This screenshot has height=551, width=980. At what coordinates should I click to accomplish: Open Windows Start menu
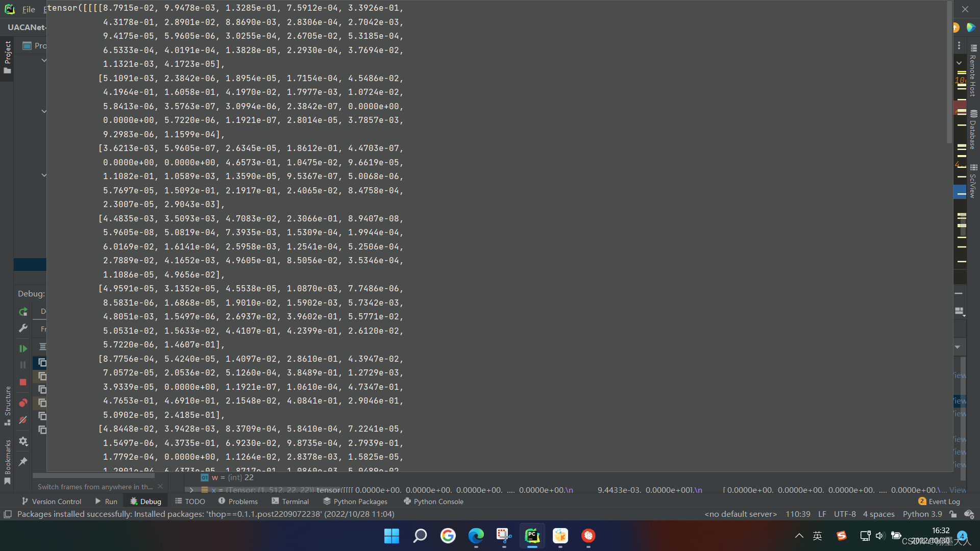(x=391, y=536)
